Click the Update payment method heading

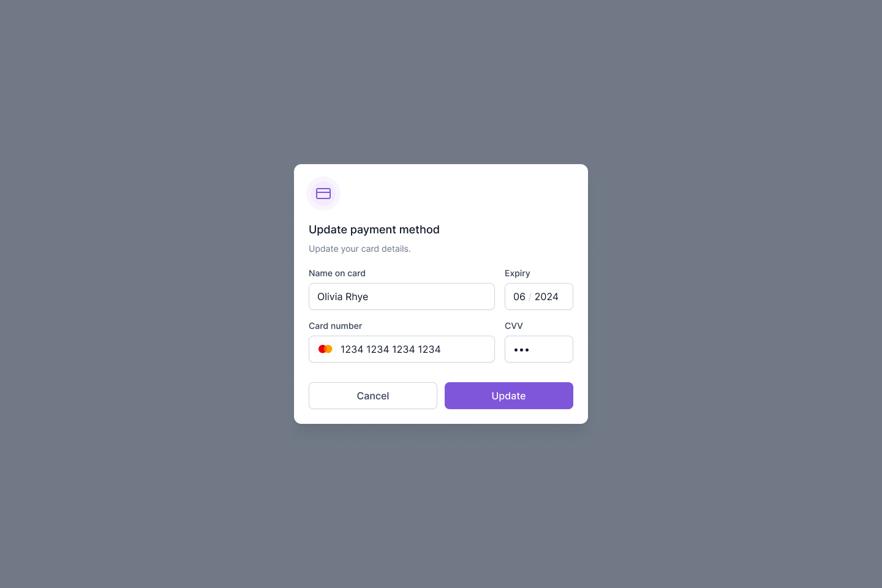pos(374,230)
